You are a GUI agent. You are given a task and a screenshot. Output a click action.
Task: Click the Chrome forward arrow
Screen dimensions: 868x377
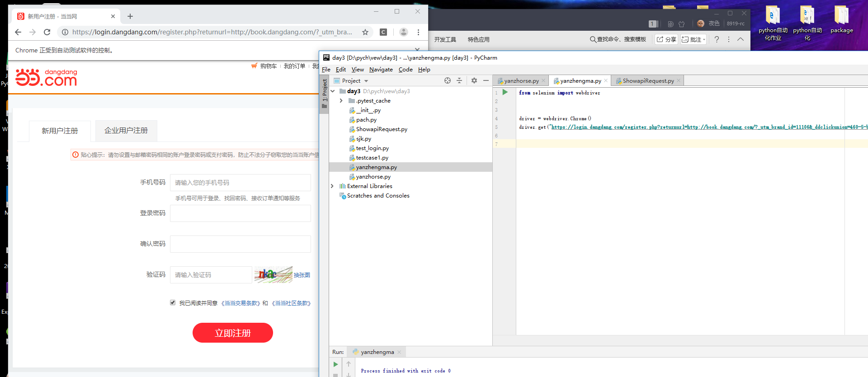33,32
